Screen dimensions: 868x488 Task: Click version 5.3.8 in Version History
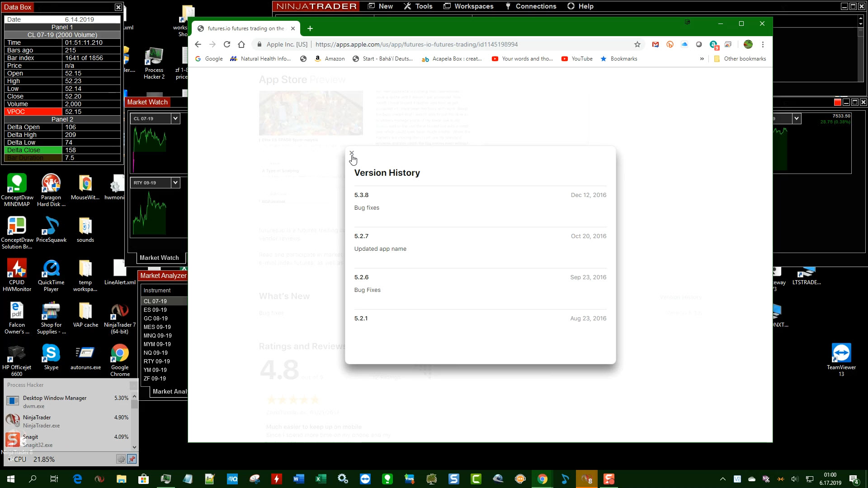pyautogui.click(x=361, y=195)
